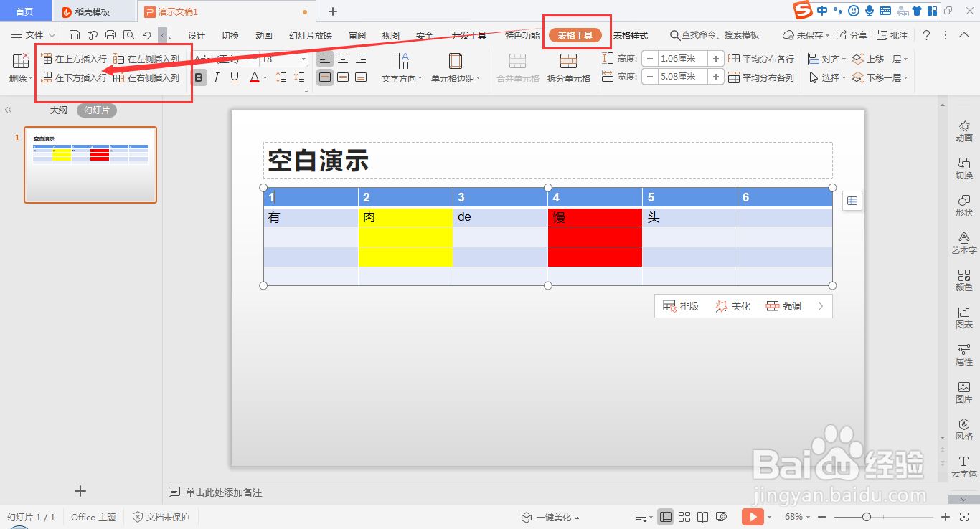Distribute rows evenly (平均分布各行)
The image size is (980, 529).
click(761, 59)
